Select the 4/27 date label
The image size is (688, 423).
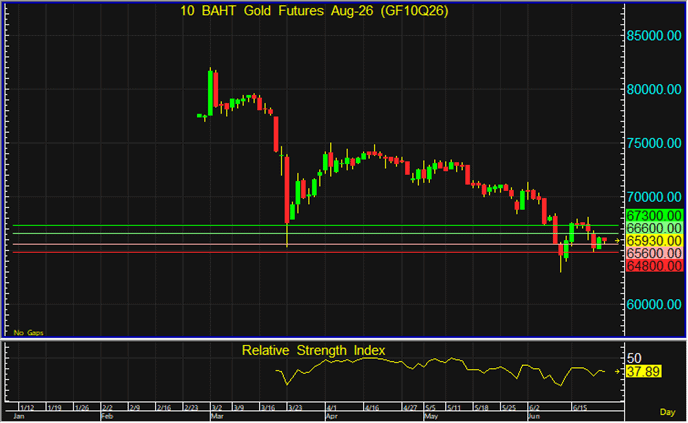coord(410,408)
